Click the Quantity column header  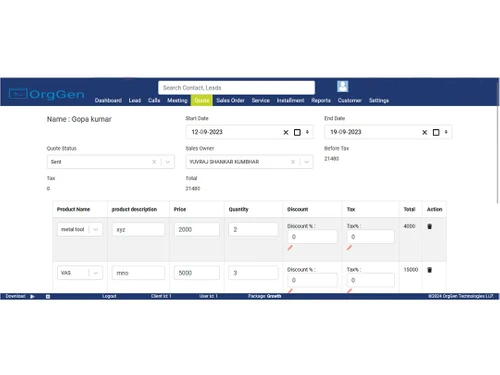coord(238,209)
